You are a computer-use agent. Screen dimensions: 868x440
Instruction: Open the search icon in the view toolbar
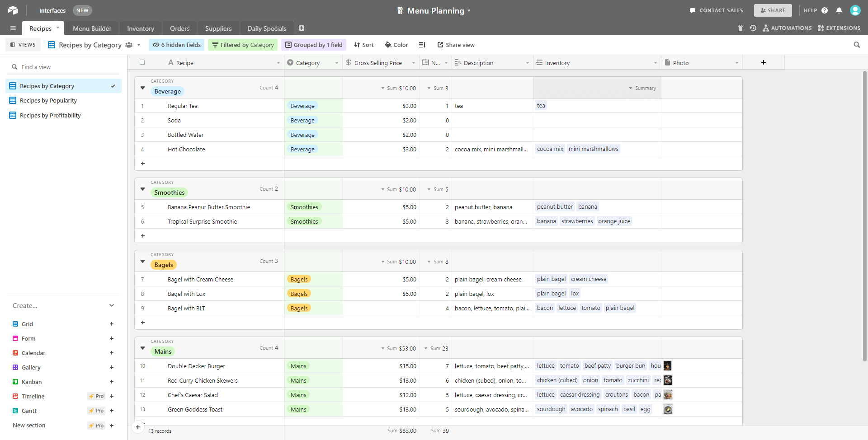[x=856, y=45]
